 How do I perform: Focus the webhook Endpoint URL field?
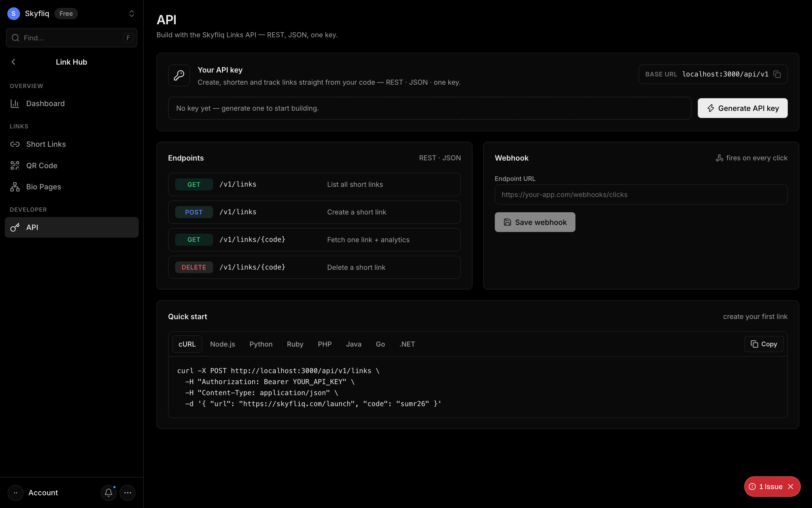641,194
